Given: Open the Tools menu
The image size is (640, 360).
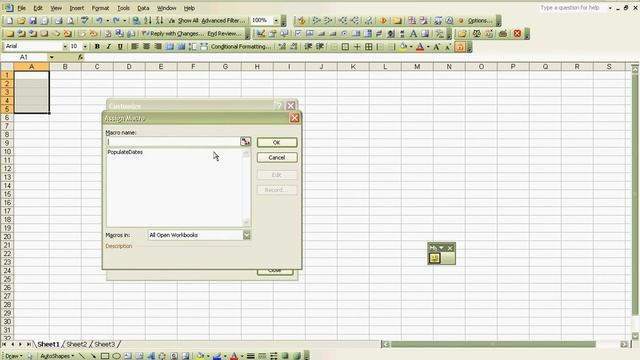Looking at the screenshot, I should click(123, 8).
